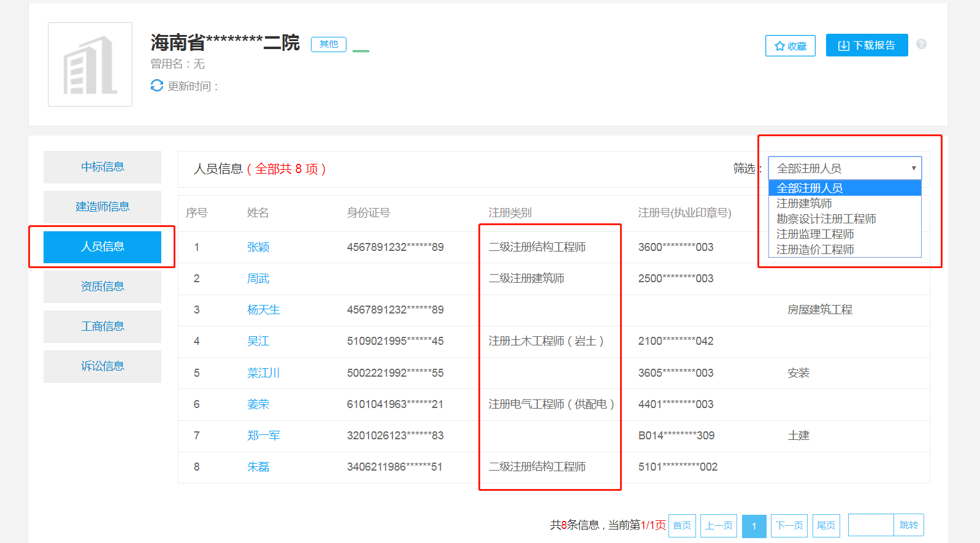Click the 下载报告 download button
Screen dimensions: 980x543
(x=867, y=45)
